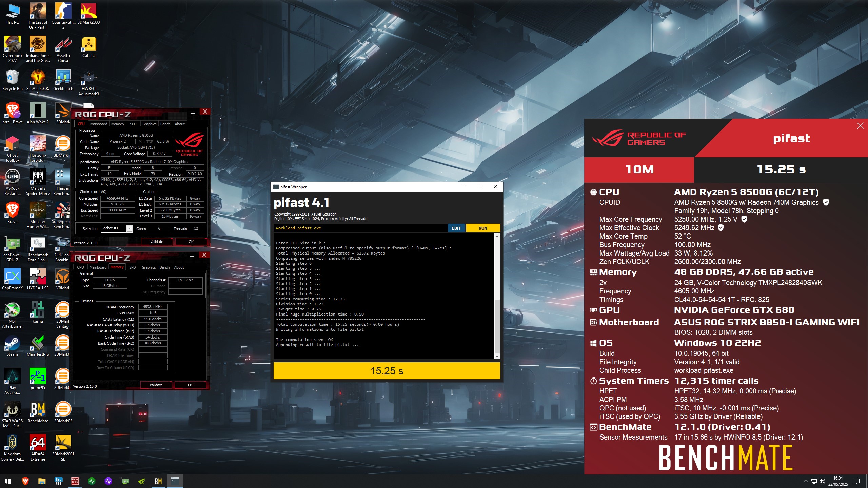868x488 pixels.
Task: Click Validate in upper CPU-Z window
Action: click(157, 242)
